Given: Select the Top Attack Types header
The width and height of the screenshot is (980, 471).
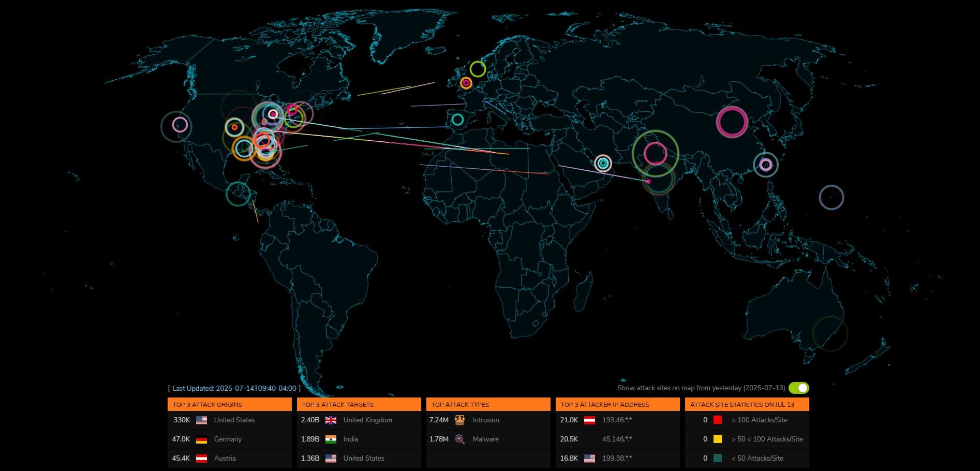Looking at the screenshot, I should tap(488, 404).
